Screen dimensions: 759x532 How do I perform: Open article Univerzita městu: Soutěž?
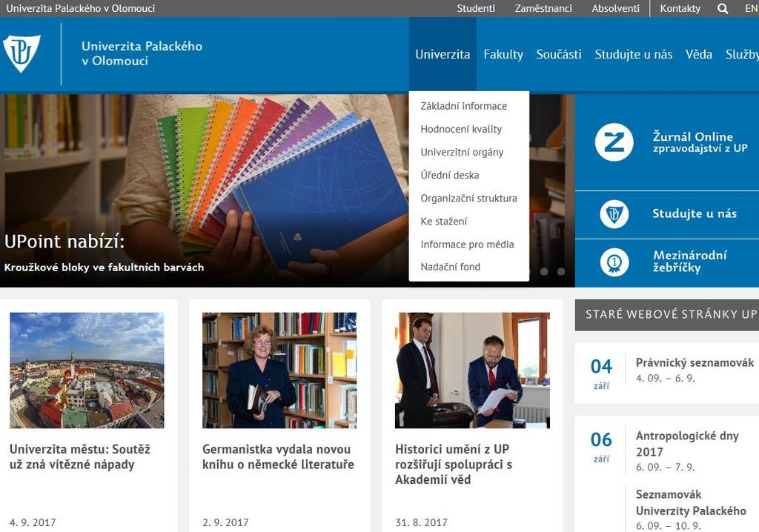coord(80,456)
